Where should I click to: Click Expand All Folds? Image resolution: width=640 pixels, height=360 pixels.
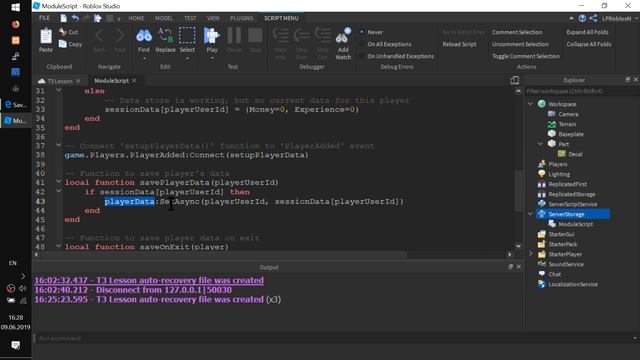click(587, 32)
